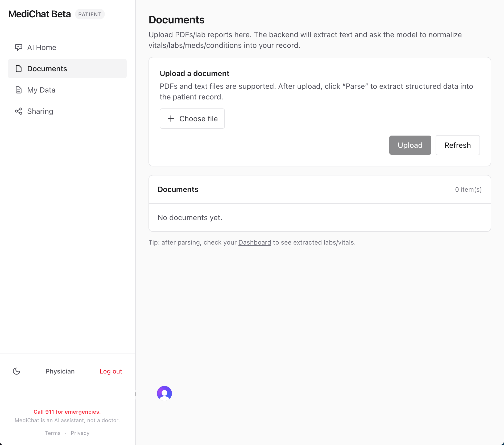Click the AI Home chat bubble icon
504x445 pixels.
coord(18,47)
